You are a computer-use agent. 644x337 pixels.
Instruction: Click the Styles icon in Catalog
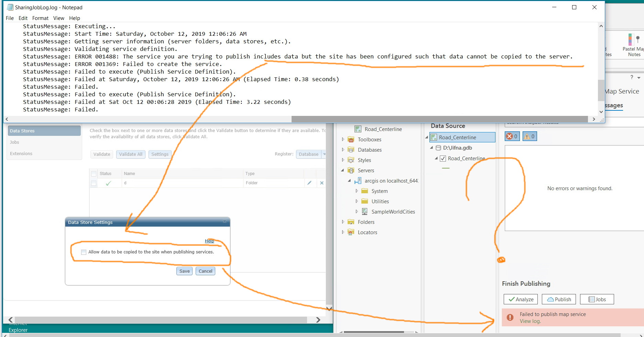coord(351,160)
